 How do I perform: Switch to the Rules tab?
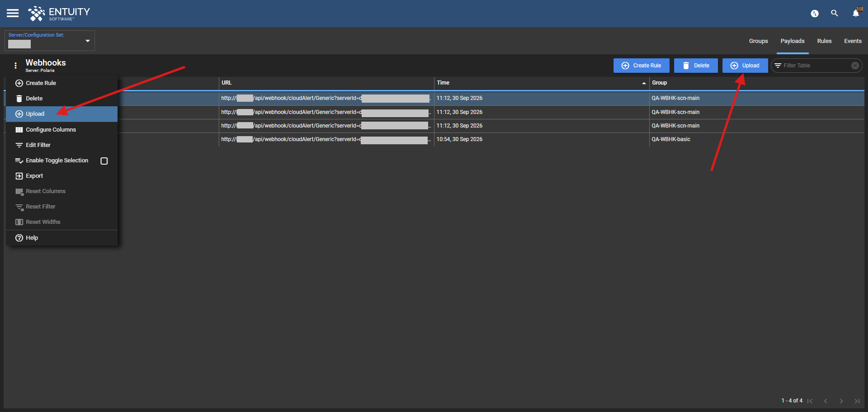824,41
